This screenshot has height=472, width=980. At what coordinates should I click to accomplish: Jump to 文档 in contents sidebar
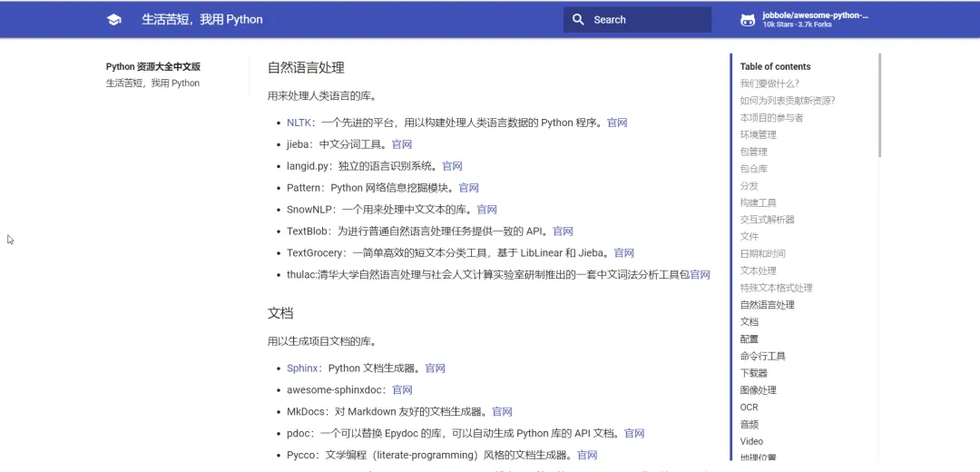tap(750, 322)
